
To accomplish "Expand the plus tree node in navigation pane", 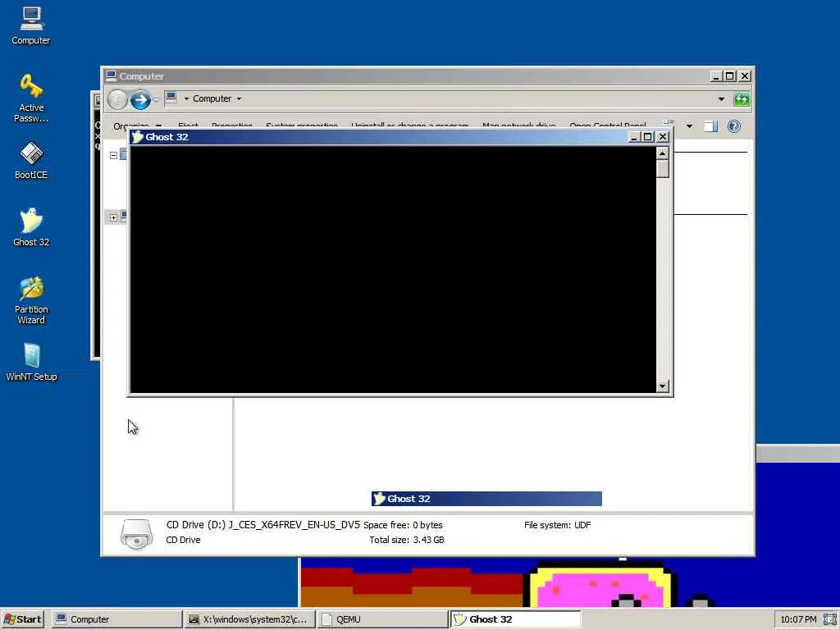I will (x=113, y=217).
